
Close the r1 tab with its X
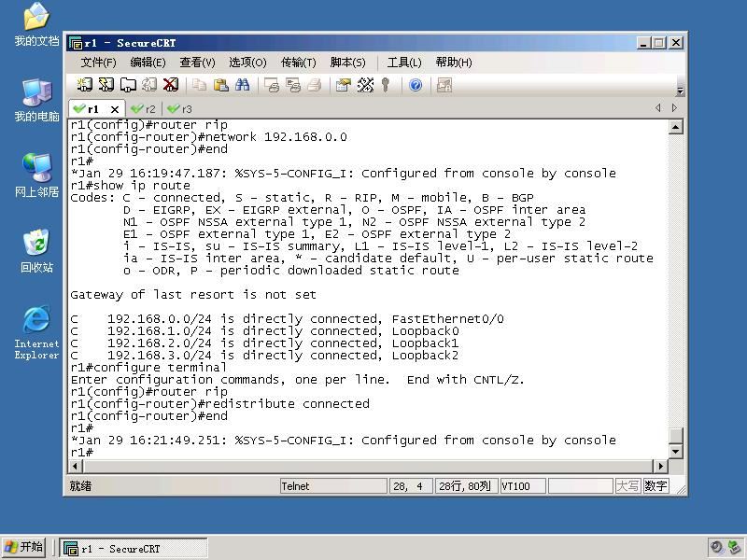coord(115,109)
